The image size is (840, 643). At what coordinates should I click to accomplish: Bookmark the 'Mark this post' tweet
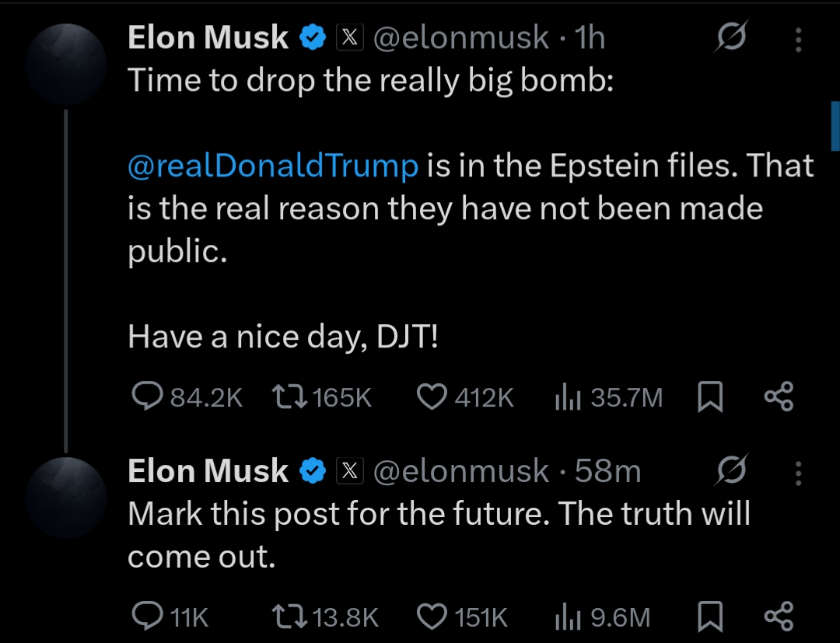(709, 617)
